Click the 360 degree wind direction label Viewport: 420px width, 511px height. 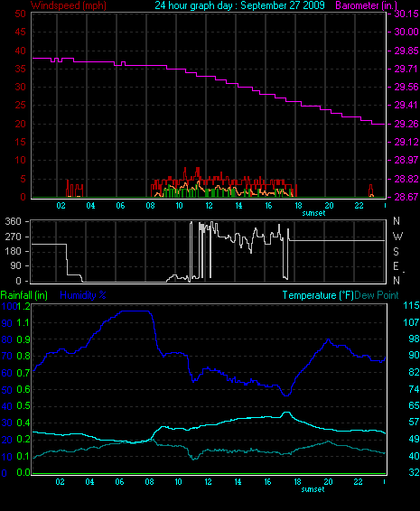pos(13,221)
